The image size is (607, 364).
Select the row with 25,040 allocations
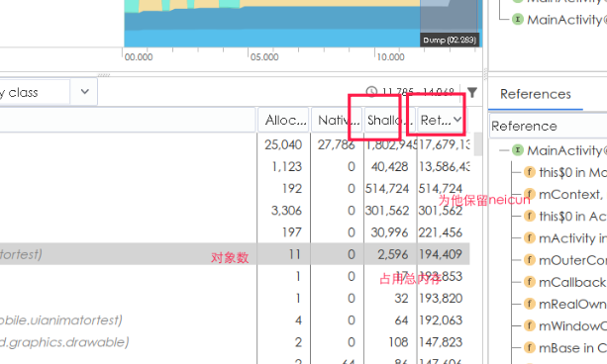235,144
